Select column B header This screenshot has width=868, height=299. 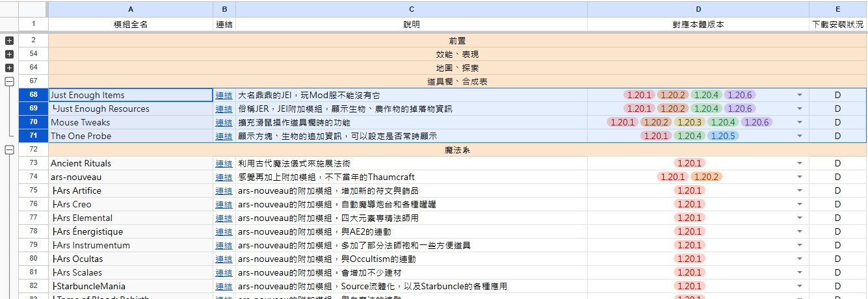[224, 9]
